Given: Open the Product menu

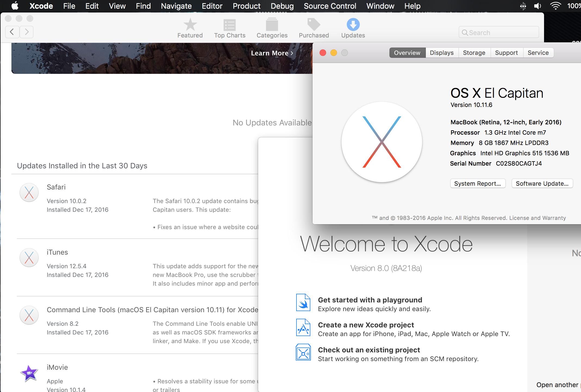Looking at the screenshot, I should pos(246,6).
